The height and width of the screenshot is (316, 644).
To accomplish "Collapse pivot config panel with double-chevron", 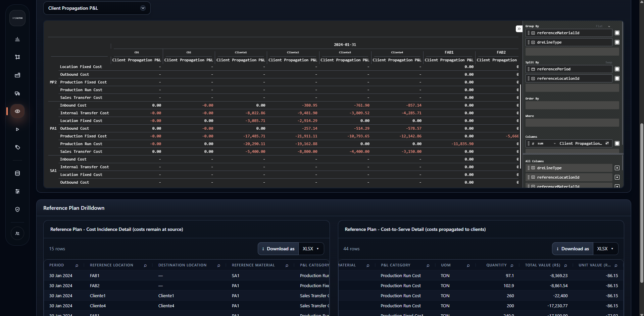I will 519,29.
